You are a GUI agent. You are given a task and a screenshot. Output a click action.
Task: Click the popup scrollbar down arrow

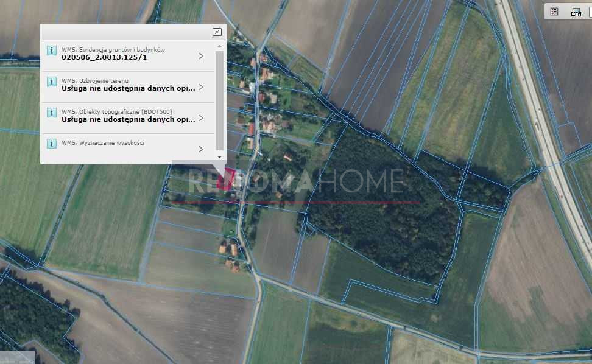[220, 157]
